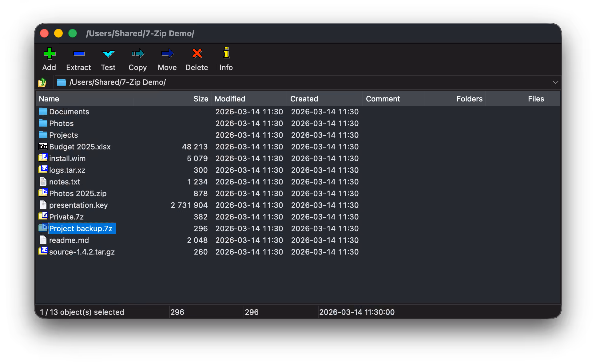The image size is (596, 364).
Task: Open Info via the yellow i icon
Action: point(226,53)
